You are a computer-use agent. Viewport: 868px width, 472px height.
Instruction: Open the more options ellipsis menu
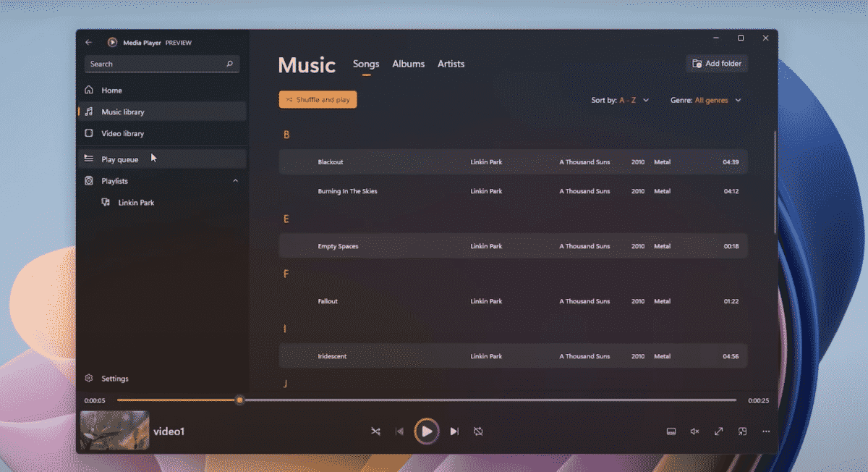767,431
